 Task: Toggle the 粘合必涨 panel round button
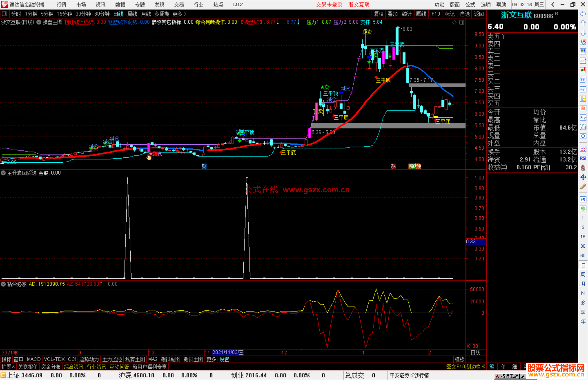coord(3,284)
